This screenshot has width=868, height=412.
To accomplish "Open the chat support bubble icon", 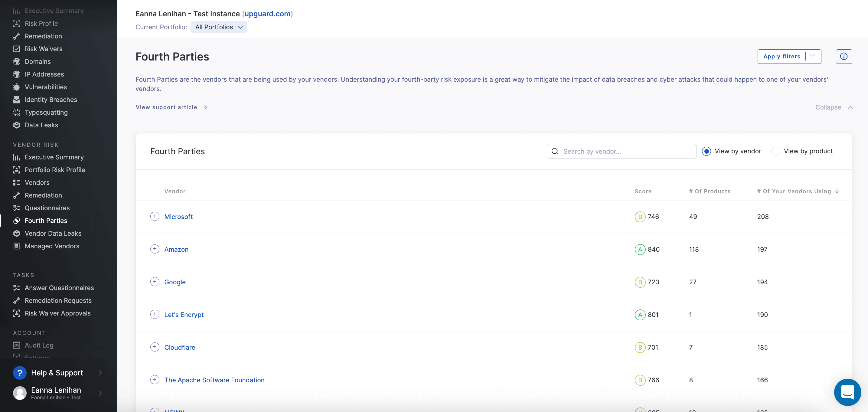I will (x=847, y=392).
